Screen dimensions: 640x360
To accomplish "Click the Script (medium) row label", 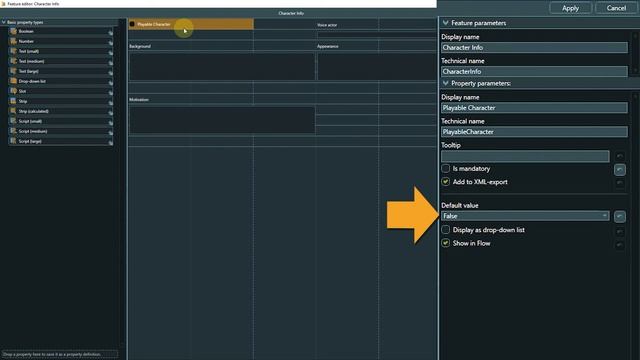I will click(33, 131).
